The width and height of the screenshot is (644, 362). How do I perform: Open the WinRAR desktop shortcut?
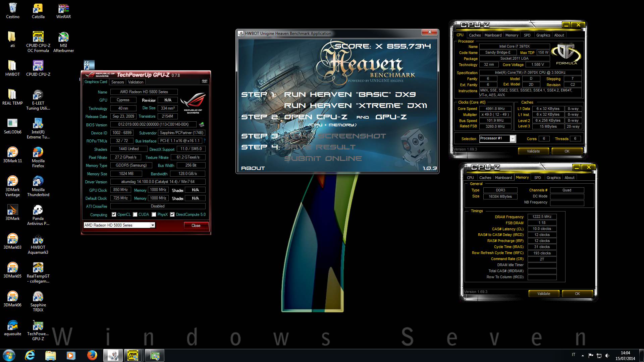(x=63, y=11)
